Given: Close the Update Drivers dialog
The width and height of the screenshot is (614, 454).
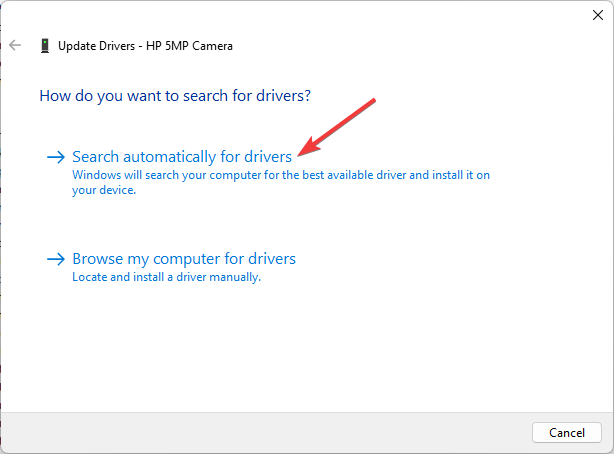Looking at the screenshot, I should (598, 15).
